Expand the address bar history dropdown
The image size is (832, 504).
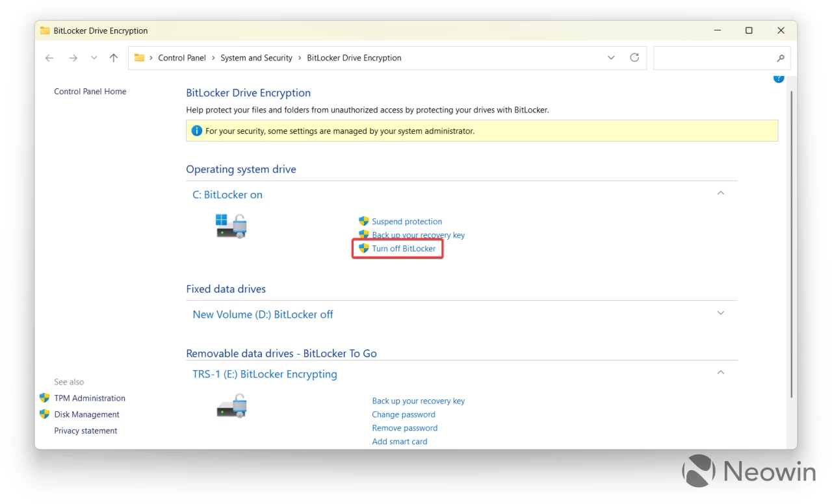611,58
